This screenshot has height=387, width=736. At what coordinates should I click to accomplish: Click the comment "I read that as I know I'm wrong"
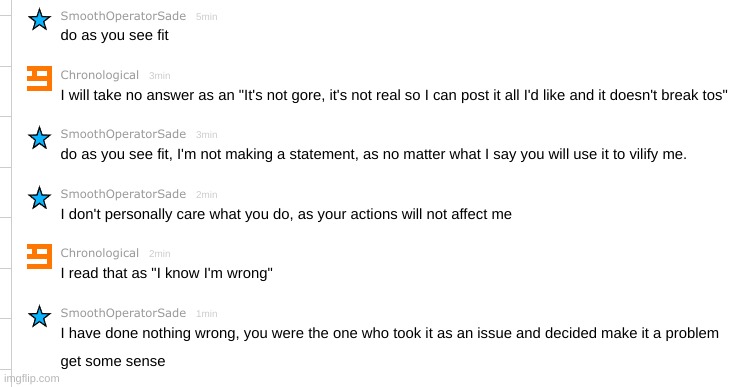[x=167, y=273]
